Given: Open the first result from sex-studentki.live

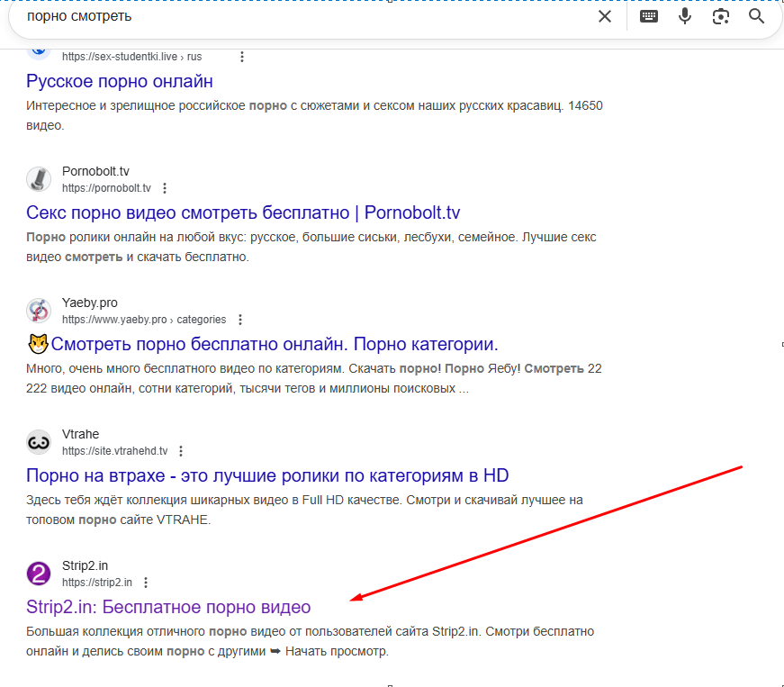Looking at the screenshot, I should 120,81.
